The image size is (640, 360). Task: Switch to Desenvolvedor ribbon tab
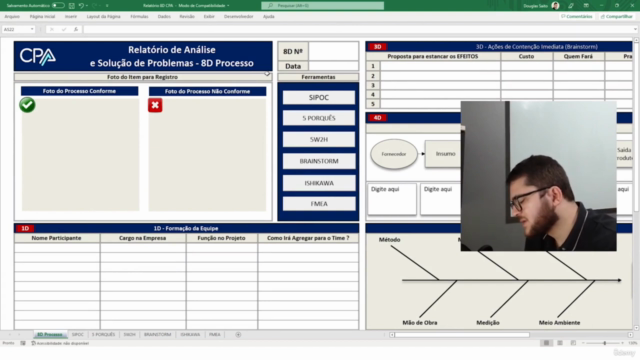(238, 17)
